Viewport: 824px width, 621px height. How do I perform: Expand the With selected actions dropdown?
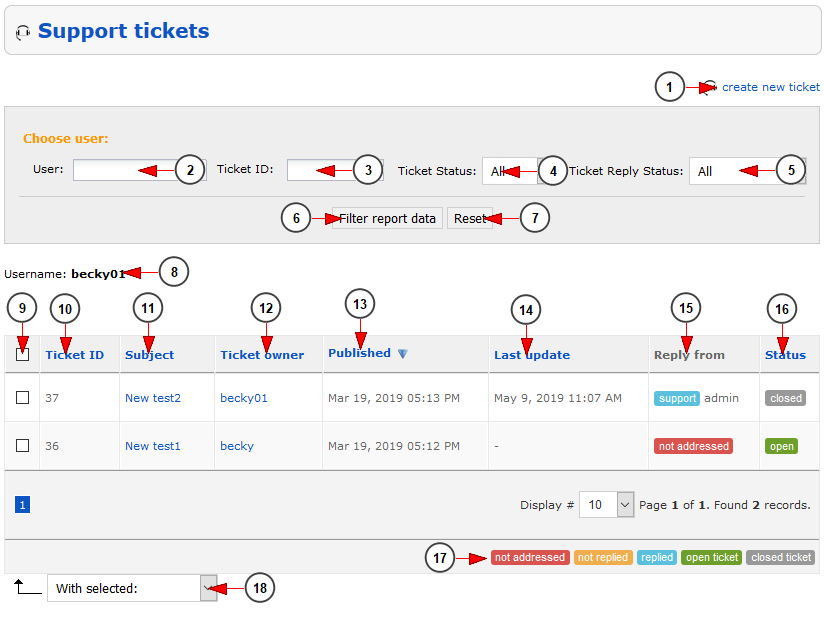(x=131, y=588)
